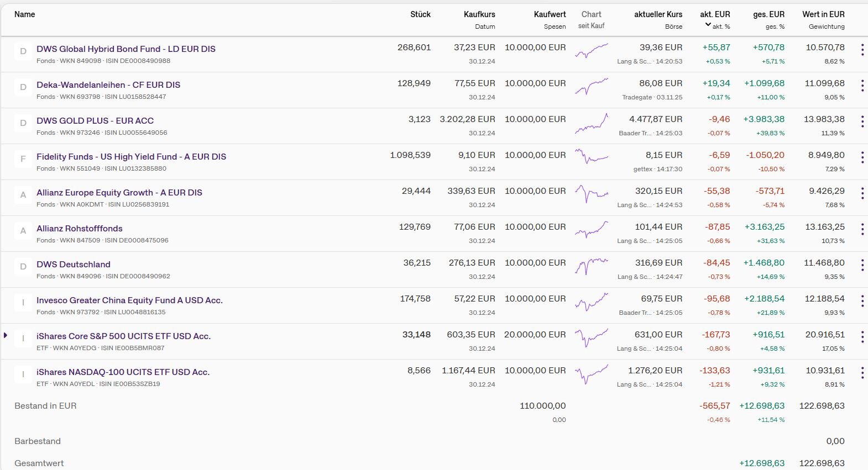Image resolution: width=868 pixels, height=470 pixels.
Task: Open options menu for DWS GOLD PLUS
Action: pos(862,122)
